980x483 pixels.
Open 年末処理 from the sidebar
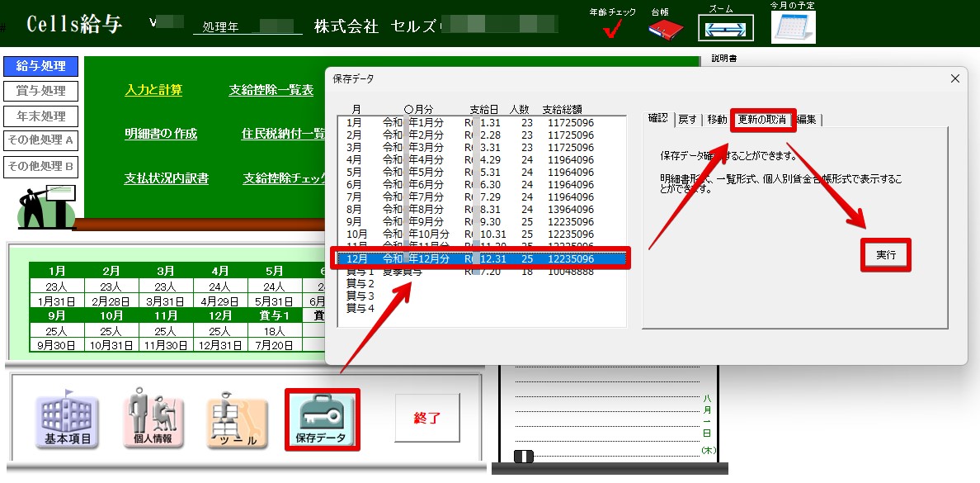[40, 116]
